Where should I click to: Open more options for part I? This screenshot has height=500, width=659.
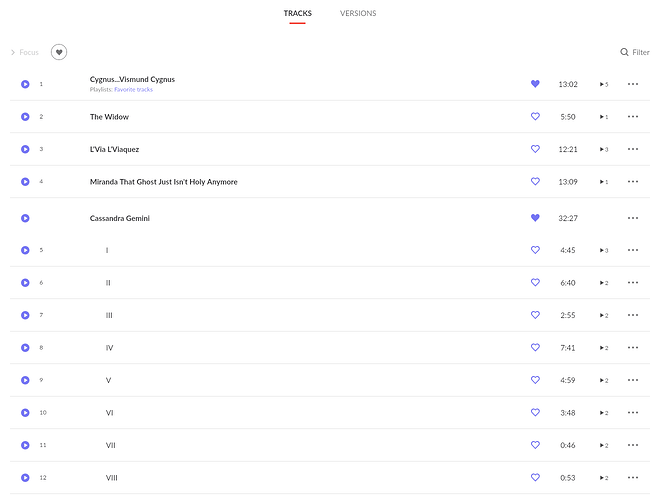633,250
